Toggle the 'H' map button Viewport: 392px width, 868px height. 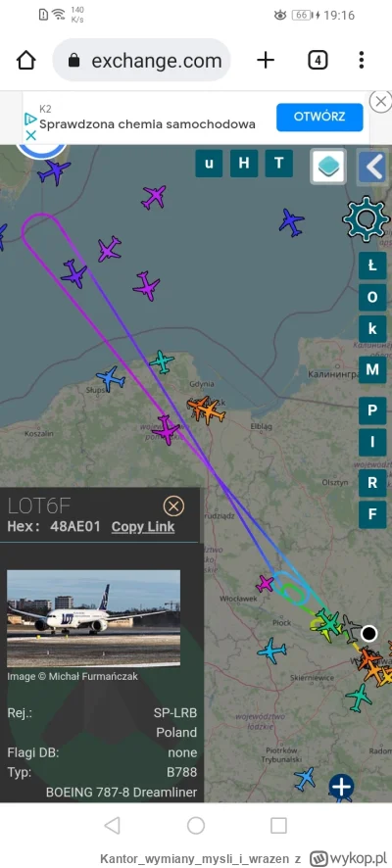coord(244,163)
